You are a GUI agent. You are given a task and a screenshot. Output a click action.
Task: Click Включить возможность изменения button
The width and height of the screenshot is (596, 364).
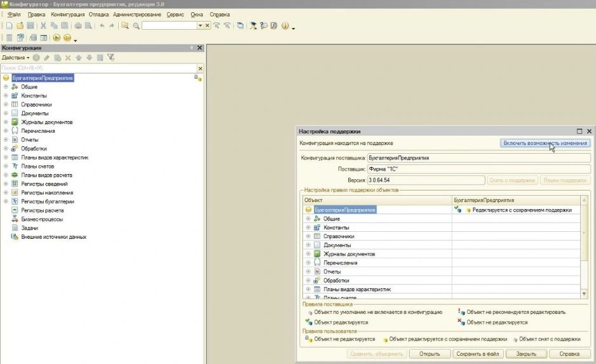pyautogui.click(x=545, y=144)
